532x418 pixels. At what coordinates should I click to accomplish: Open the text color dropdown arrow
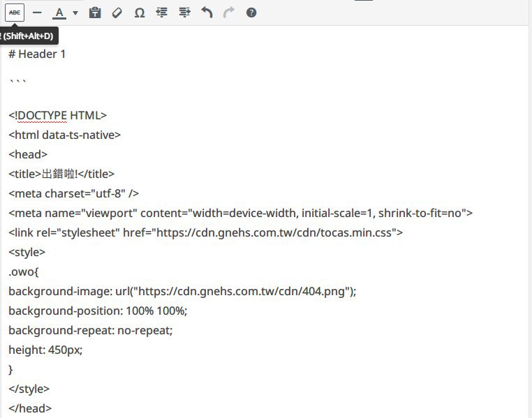pyautogui.click(x=75, y=13)
